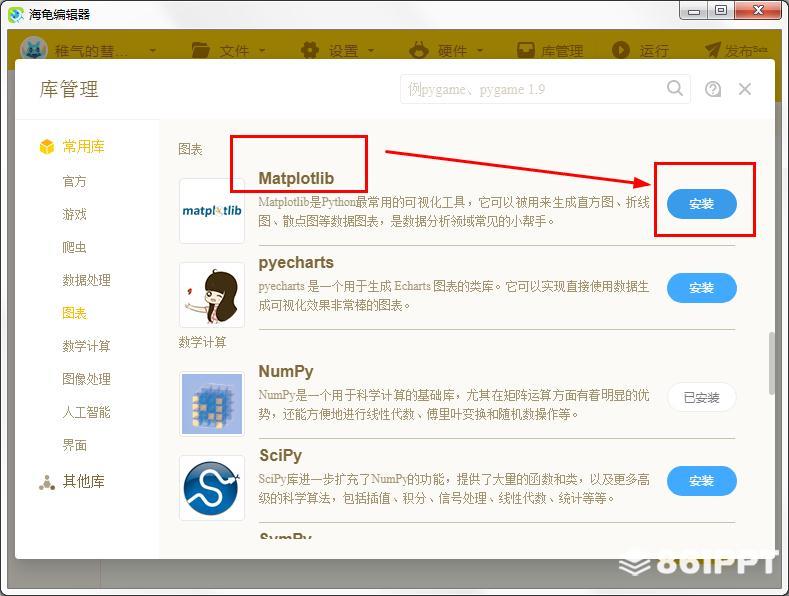Maximize the 海龟编辑器 window
789x596 pixels.
721,11
